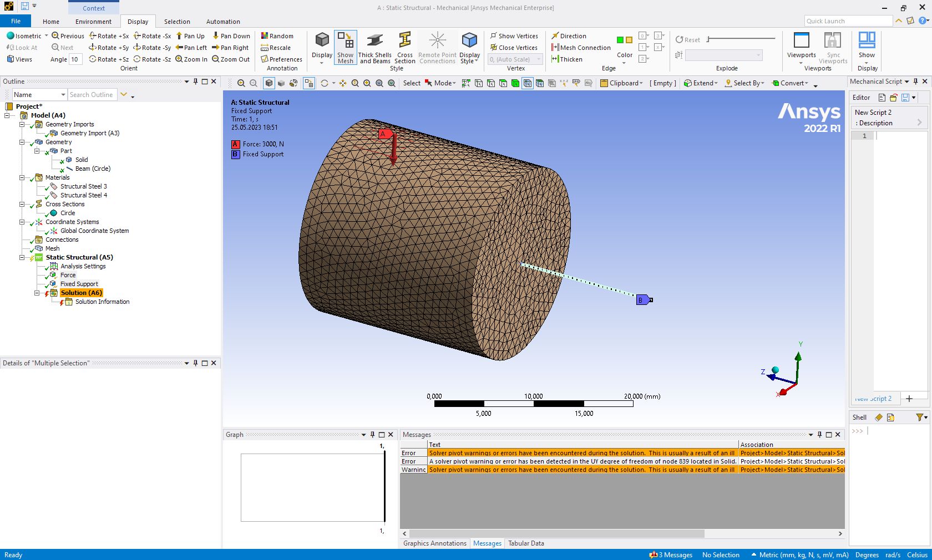Screen dimensions: 932x560
Task: Click the Graphics Annotations tab
Action: pyautogui.click(x=434, y=543)
